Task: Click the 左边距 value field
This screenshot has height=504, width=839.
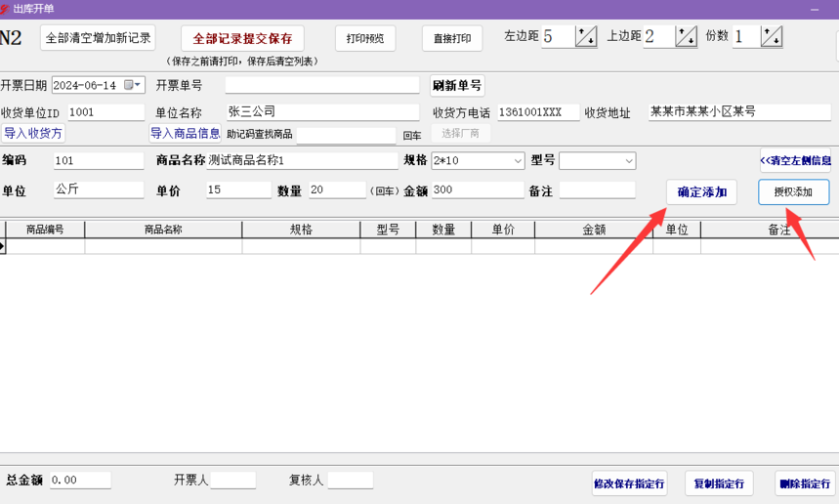Action: click(x=558, y=36)
